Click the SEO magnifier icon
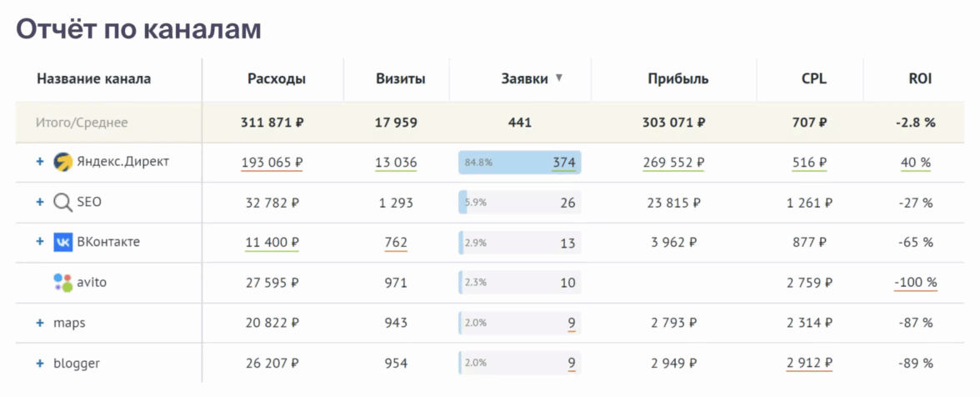The image size is (980, 397). point(63,202)
